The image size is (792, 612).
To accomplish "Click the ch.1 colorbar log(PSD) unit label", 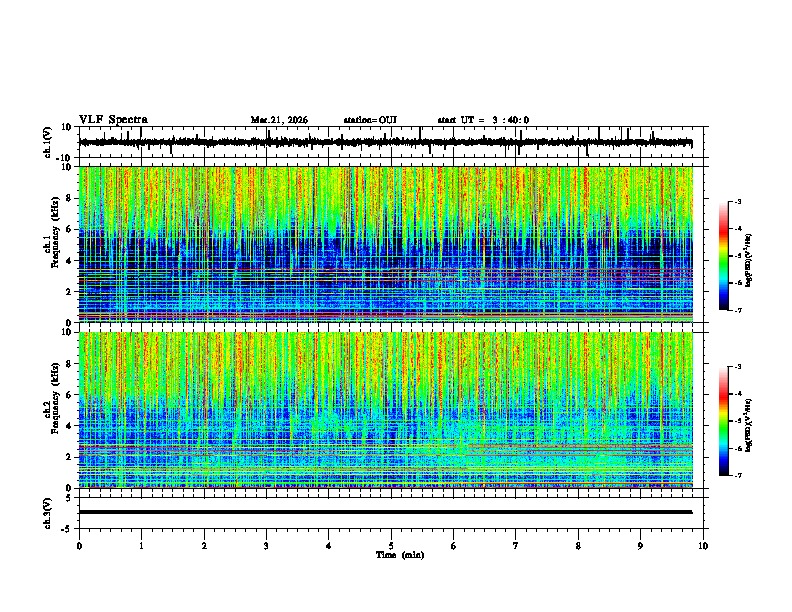I will 748,261.
